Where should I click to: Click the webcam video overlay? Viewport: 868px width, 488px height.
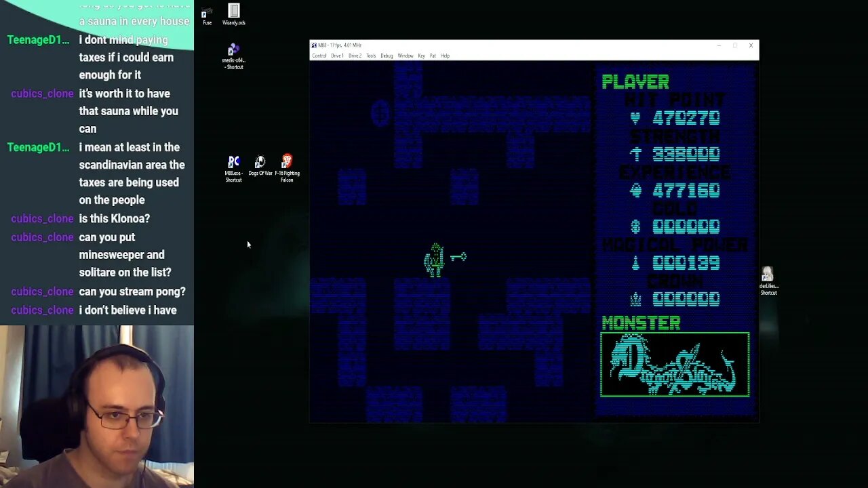97,407
